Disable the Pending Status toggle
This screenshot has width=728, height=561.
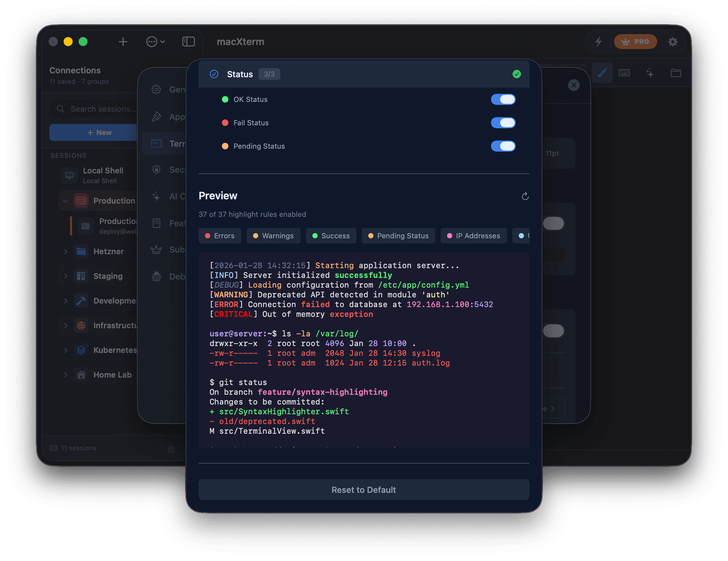click(503, 146)
